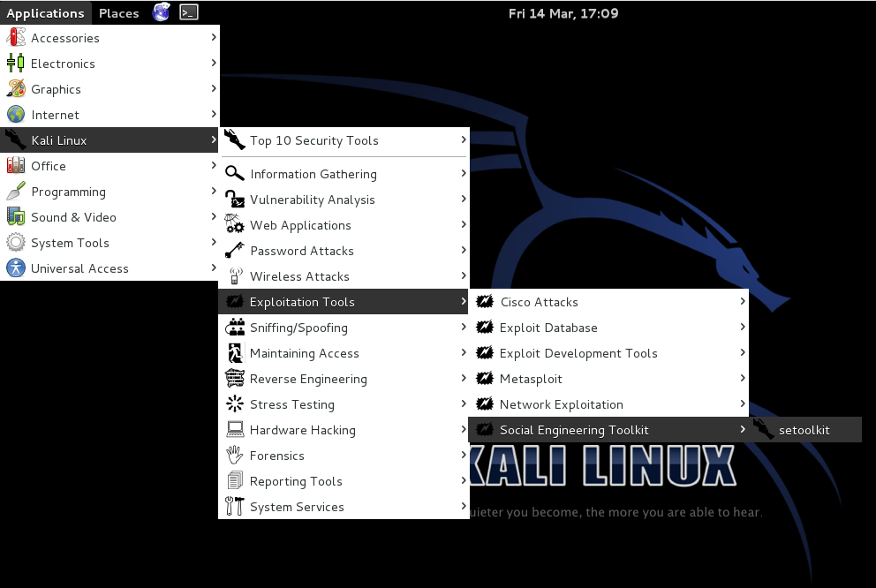Select the Reporting Tools label
Screen dimensions: 876x588
pos(296,481)
